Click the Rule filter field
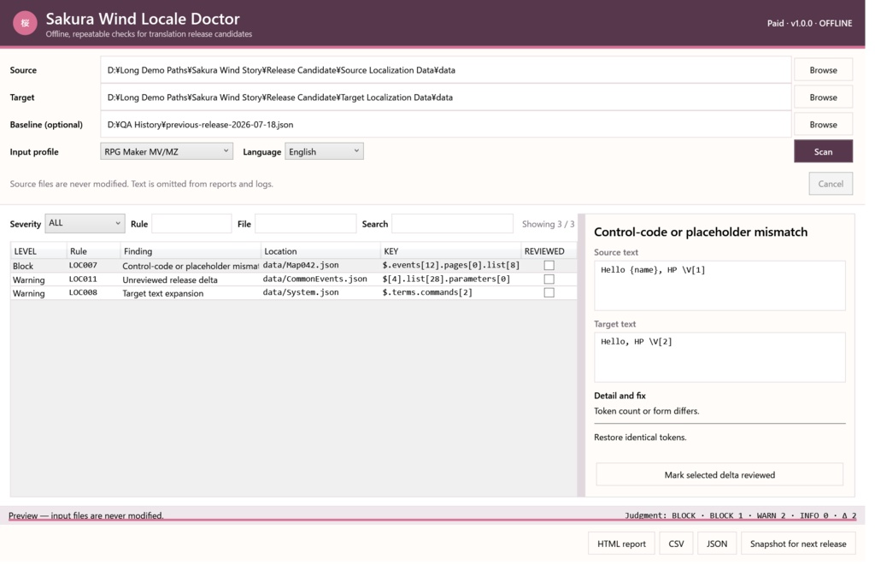This screenshot has width=875, height=588. (x=191, y=223)
